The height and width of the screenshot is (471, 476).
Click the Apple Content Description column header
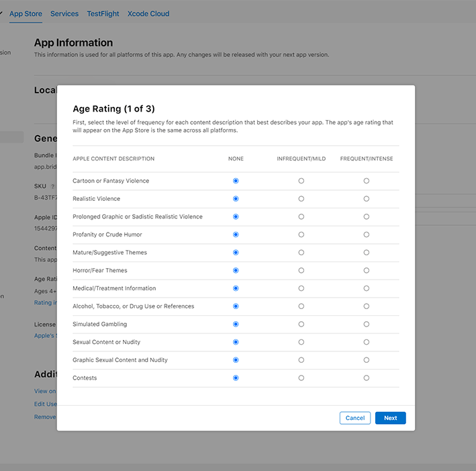(113, 159)
